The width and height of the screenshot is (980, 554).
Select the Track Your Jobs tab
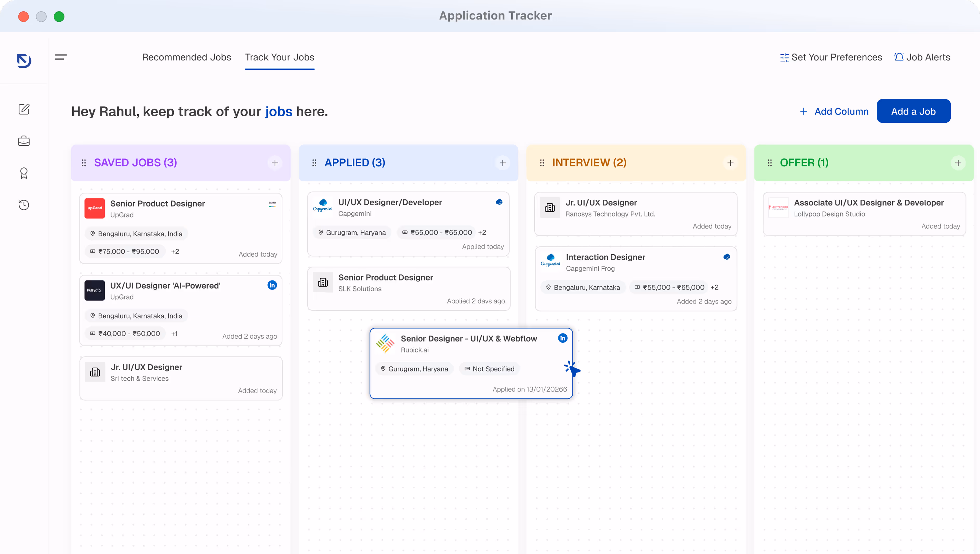click(x=280, y=57)
